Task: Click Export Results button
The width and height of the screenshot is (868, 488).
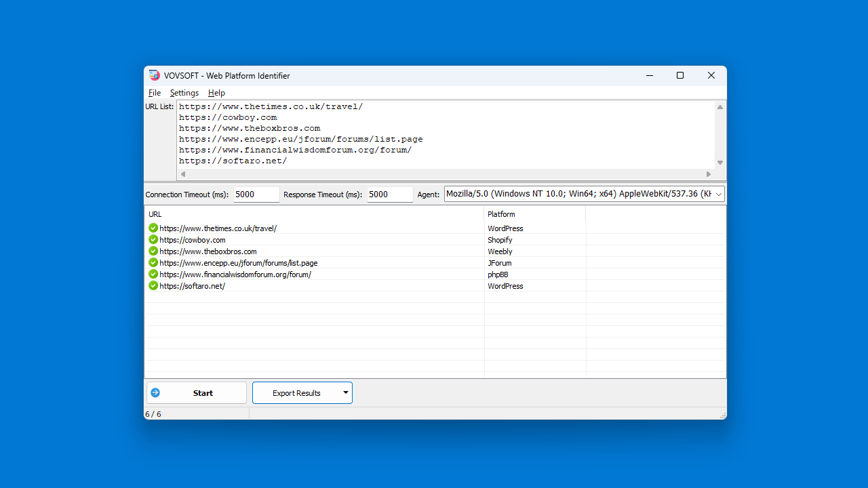Action: click(296, 393)
